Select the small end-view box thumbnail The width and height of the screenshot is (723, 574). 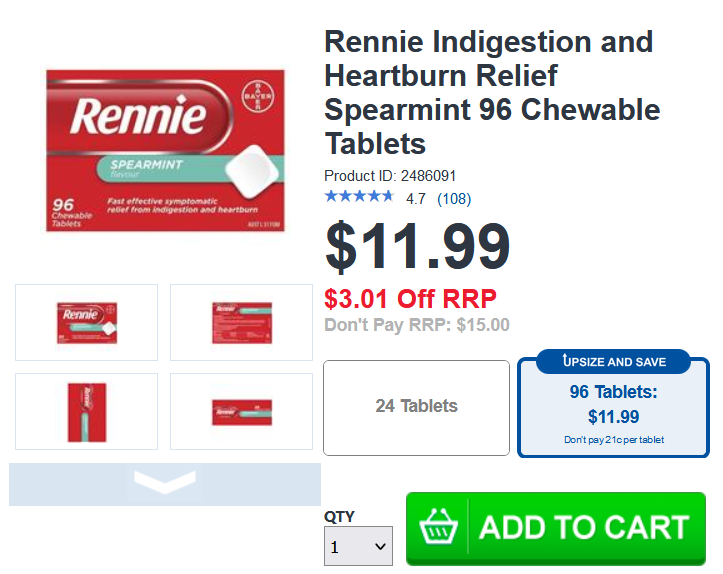(241, 411)
